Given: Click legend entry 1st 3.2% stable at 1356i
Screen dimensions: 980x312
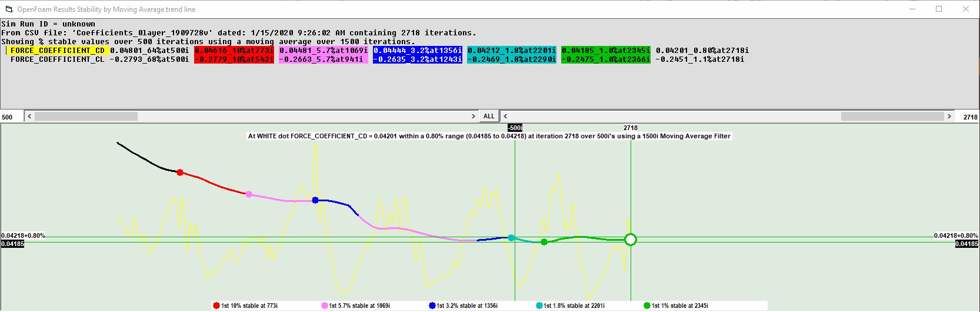Looking at the screenshot, I should click(464, 306).
